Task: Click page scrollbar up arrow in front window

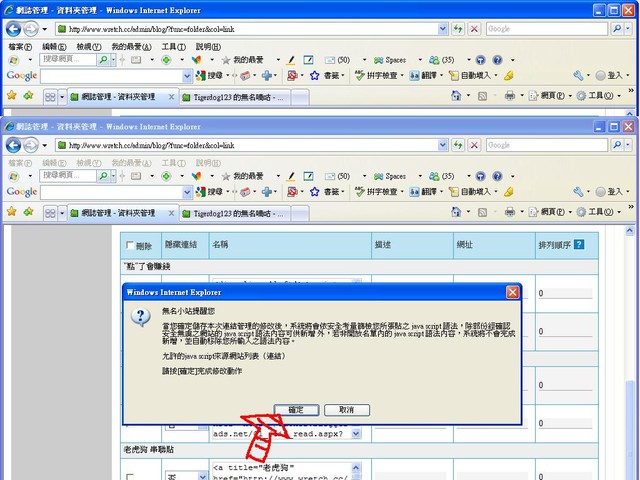Action: (x=630, y=231)
